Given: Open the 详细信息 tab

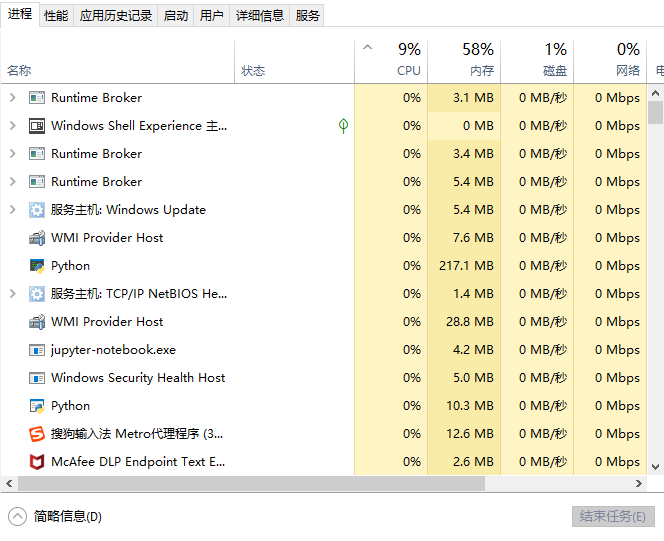Looking at the screenshot, I should (260, 16).
